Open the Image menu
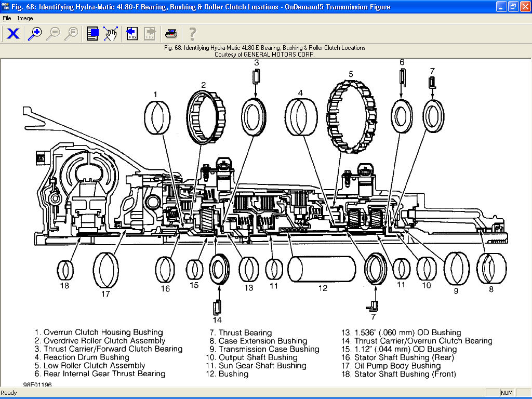This screenshot has height=399, width=532. 25,18
